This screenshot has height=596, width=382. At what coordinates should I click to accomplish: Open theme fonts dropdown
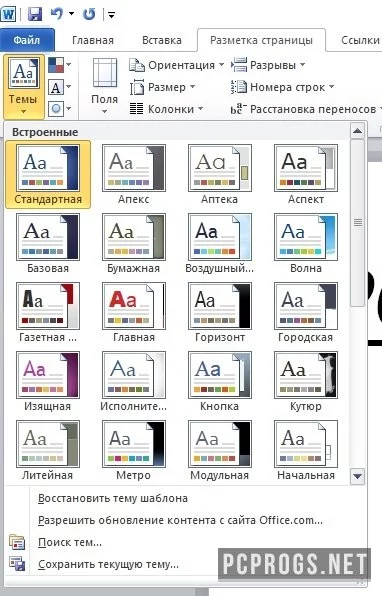pyautogui.click(x=60, y=87)
